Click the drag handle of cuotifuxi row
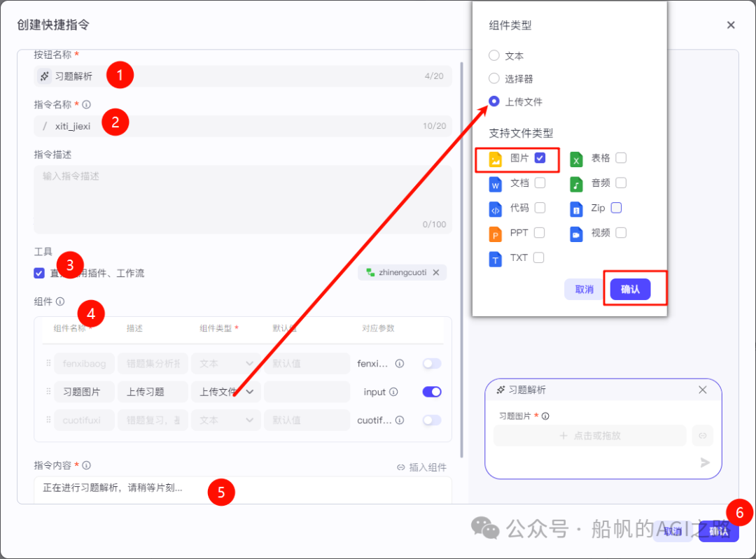Screen dimensions: 756x559 click(x=48, y=420)
